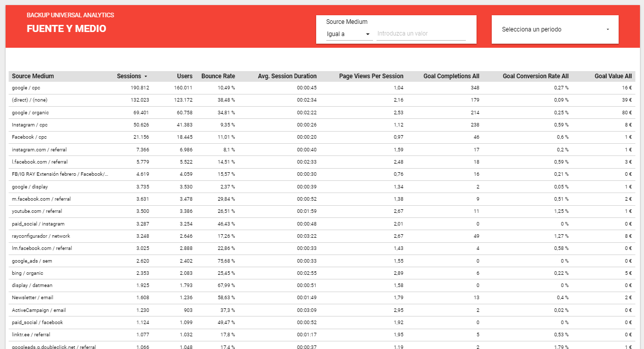Screen dimensions: 644x349
Task: Sort by Goal Value All header
Action: click(x=613, y=76)
